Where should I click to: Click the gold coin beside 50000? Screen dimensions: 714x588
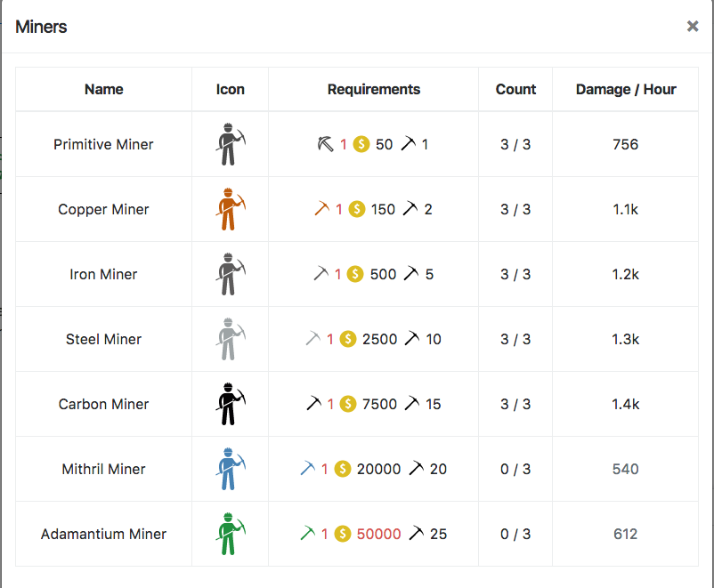click(343, 534)
